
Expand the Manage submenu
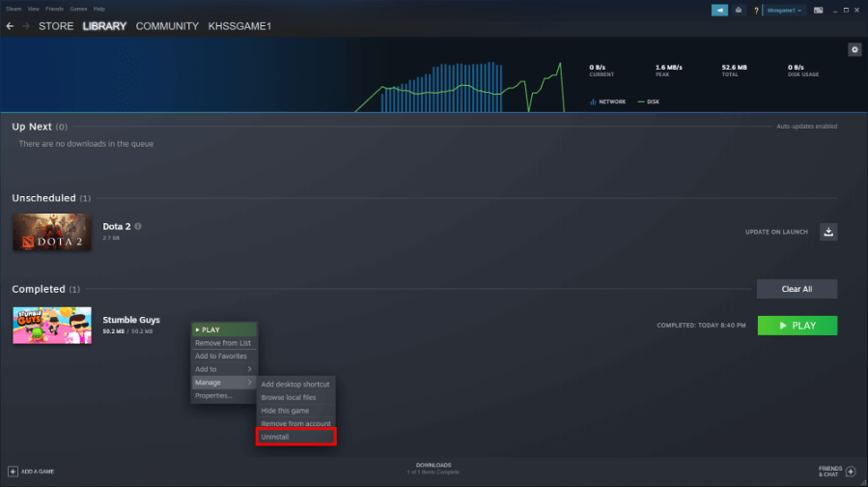tap(224, 383)
